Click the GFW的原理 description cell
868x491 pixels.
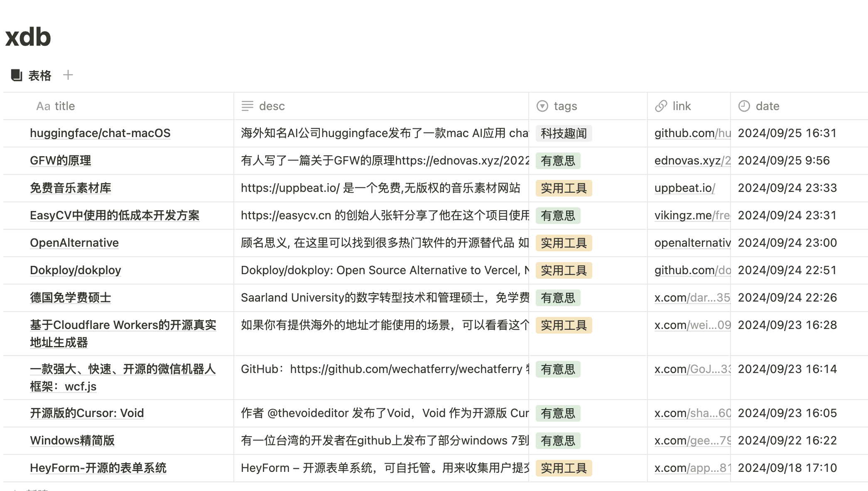click(381, 161)
